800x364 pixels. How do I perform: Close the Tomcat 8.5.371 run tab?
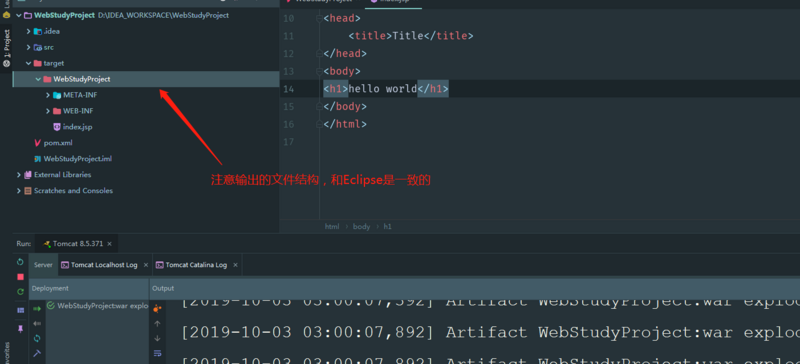[111, 244]
